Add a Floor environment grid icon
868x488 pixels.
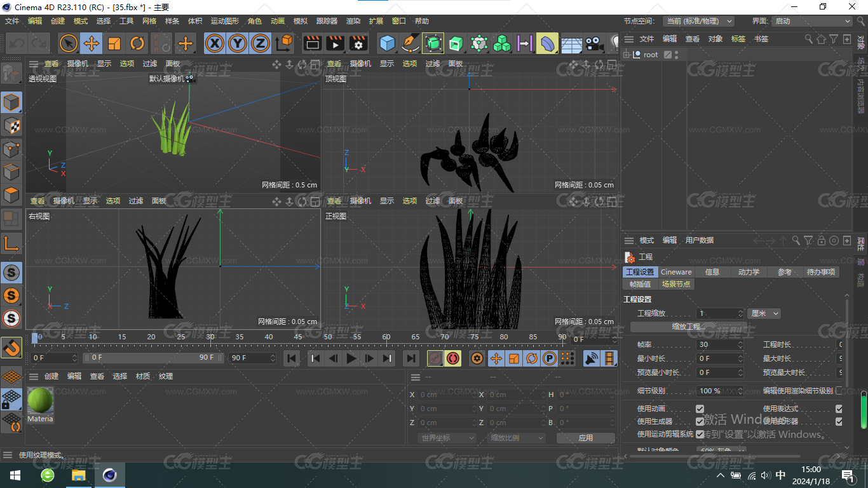(571, 44)
